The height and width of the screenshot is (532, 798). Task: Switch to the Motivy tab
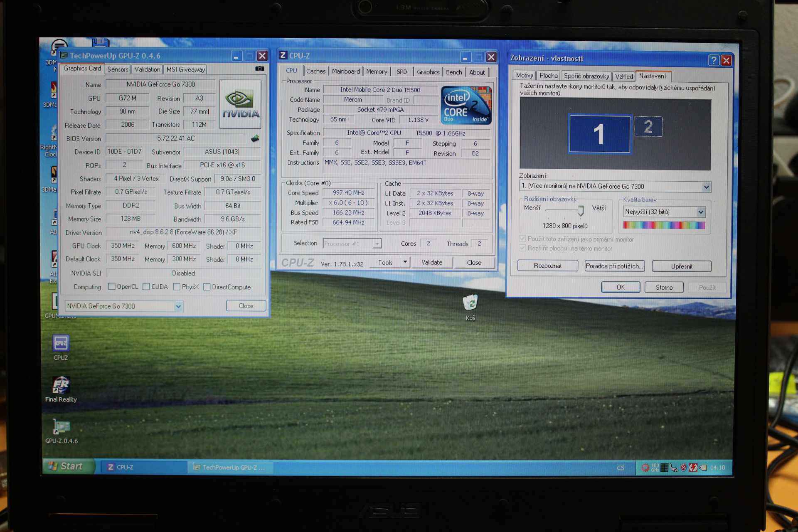pyautogui.click(x=525, y=75)
